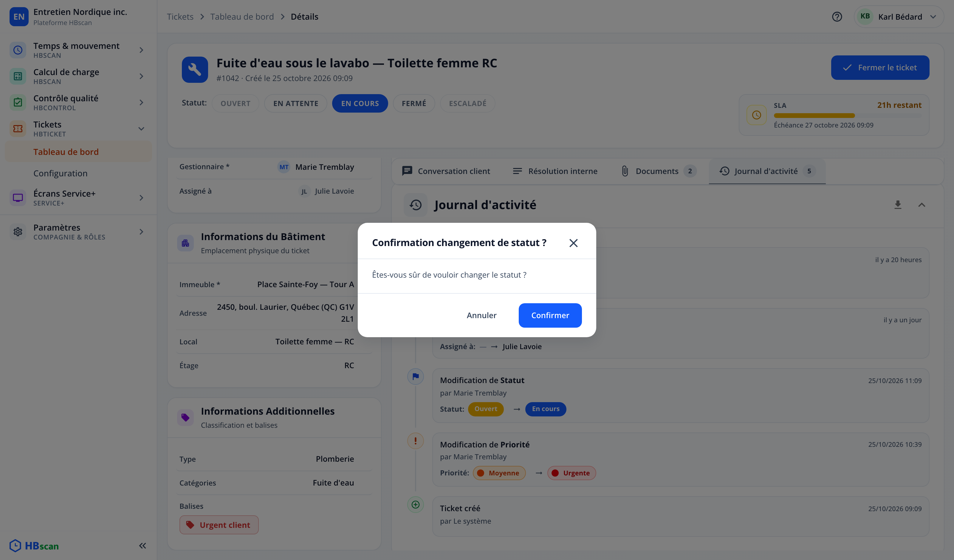Click the Ticket créé plus icon
The height and width of the screenshot is (560, 954).
[x=415, y=504]
